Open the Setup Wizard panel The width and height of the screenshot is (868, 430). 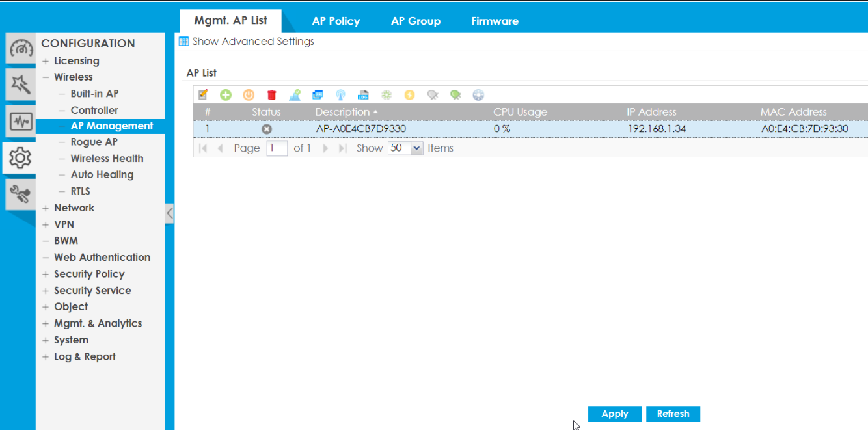[x=20, y=85]
